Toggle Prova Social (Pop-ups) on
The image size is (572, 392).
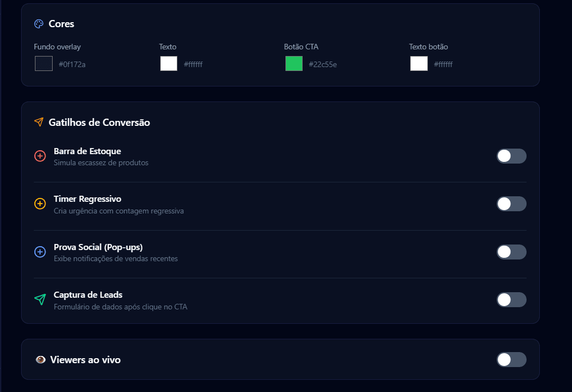coord(511,252)
